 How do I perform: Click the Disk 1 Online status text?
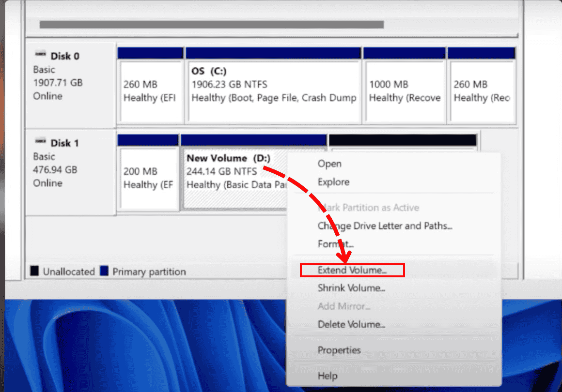pyautogui.click(x=47, y=183)
